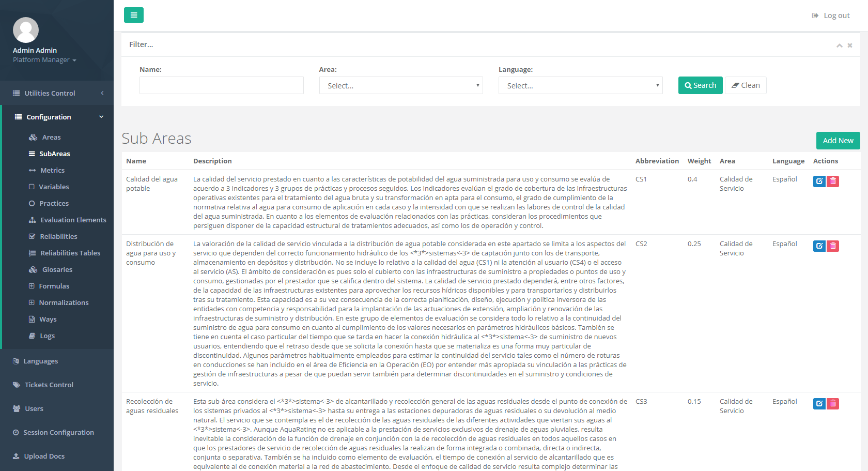Click the Reliabilities check-square icon
Viewport: 868px width, 471px height.
pyautogui.click(x=32, y=236)
